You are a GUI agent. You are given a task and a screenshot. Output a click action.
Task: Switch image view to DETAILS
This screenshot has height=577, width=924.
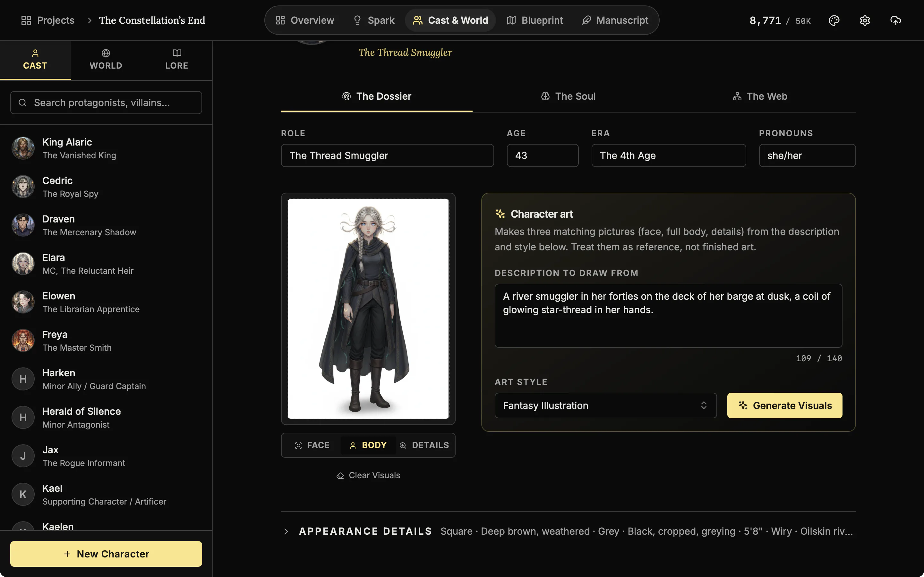(424, 445)
